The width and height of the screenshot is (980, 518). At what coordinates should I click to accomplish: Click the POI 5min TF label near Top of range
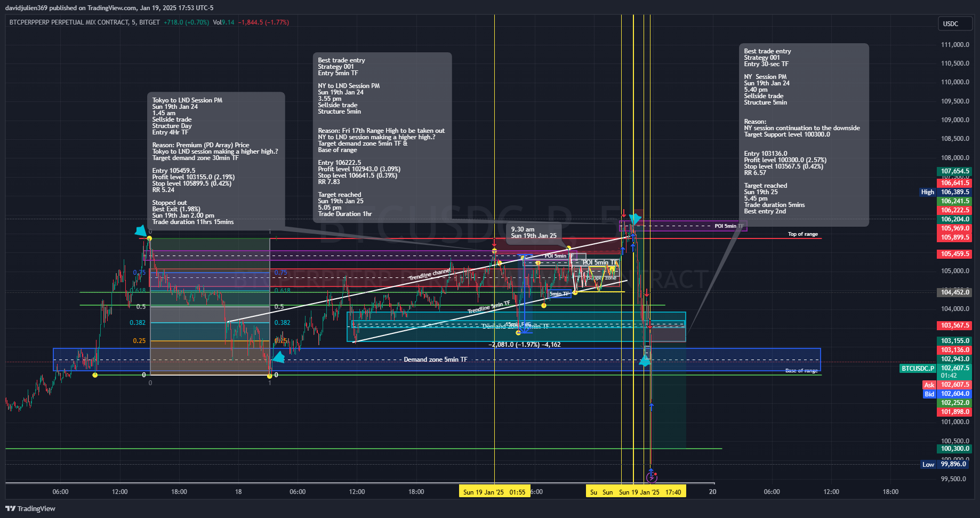[729, 226]
